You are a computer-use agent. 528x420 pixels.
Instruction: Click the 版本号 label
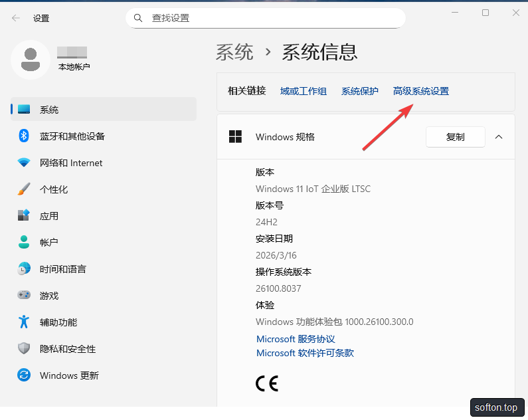pos(270,205)
